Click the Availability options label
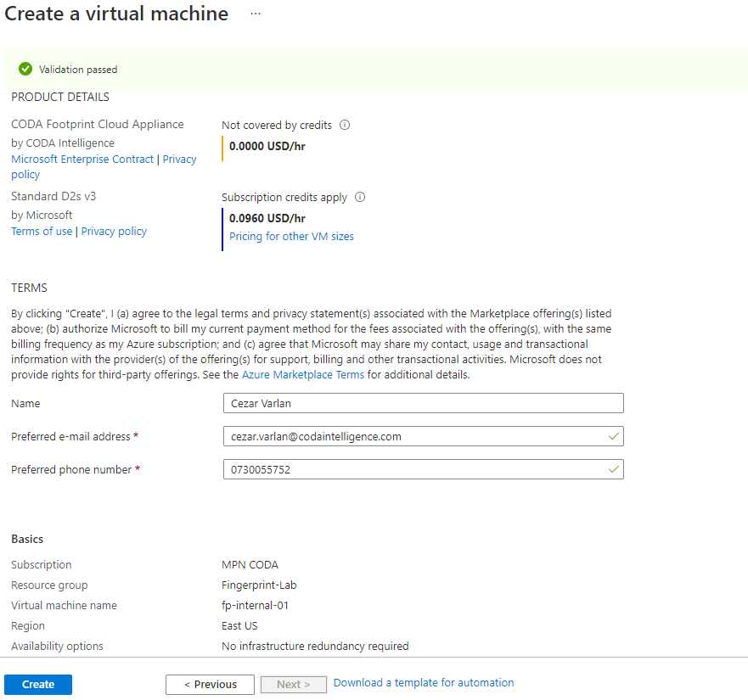Viewport: 748px width, 700px height. [57, 646]
